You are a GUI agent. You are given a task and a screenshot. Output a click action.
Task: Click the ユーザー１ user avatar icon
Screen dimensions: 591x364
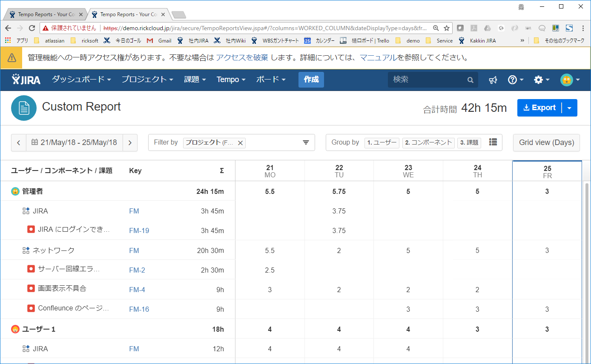15,329
